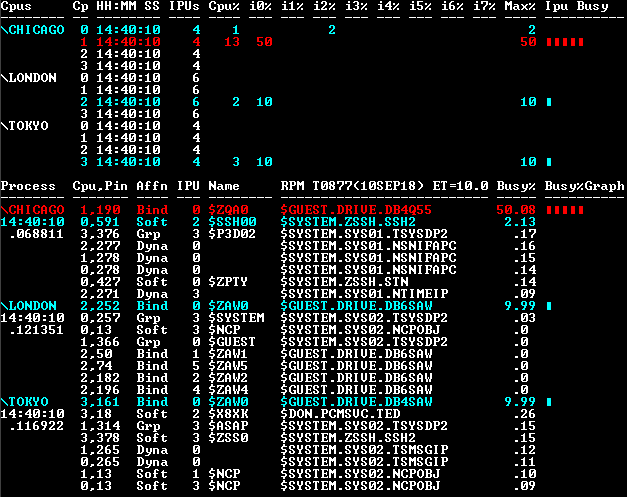Select process name $SSH00
Screen dimensions: 627x497
point(232,222)
